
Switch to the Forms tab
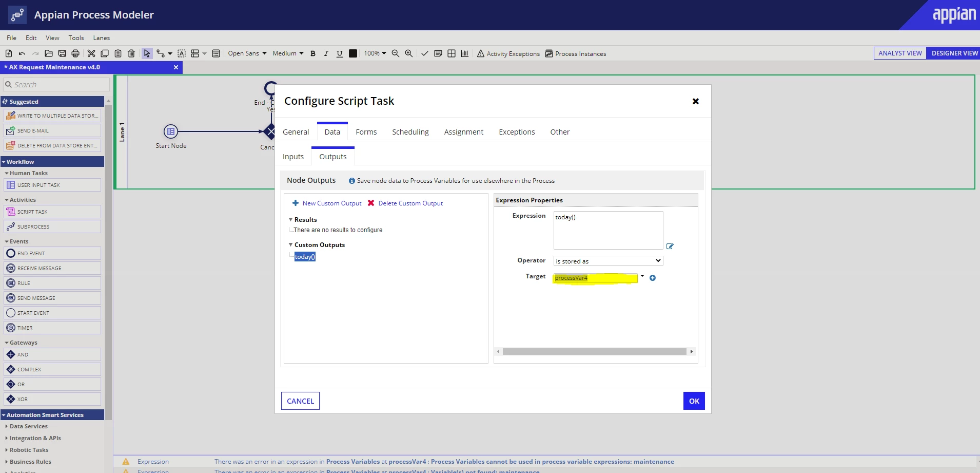point(366,132)
